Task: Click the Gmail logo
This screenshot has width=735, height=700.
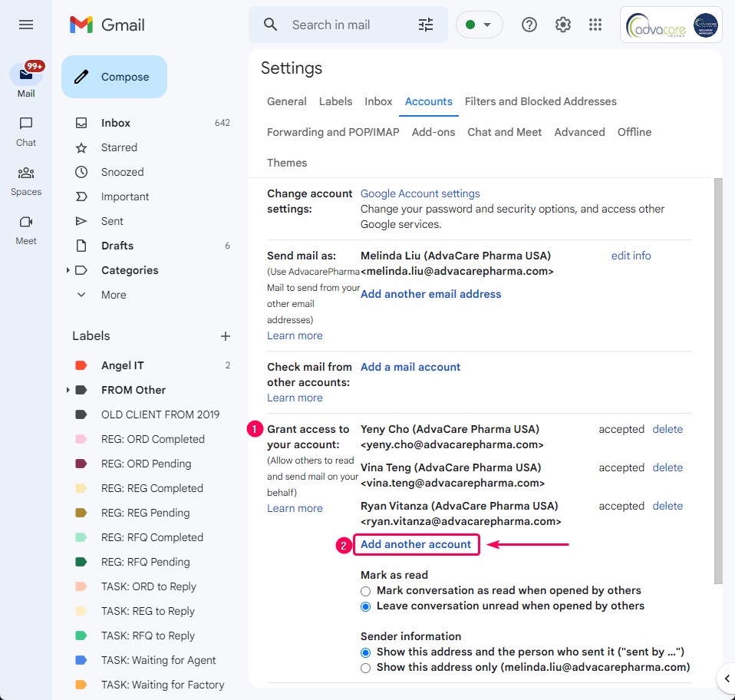Action: coord(107,25)
